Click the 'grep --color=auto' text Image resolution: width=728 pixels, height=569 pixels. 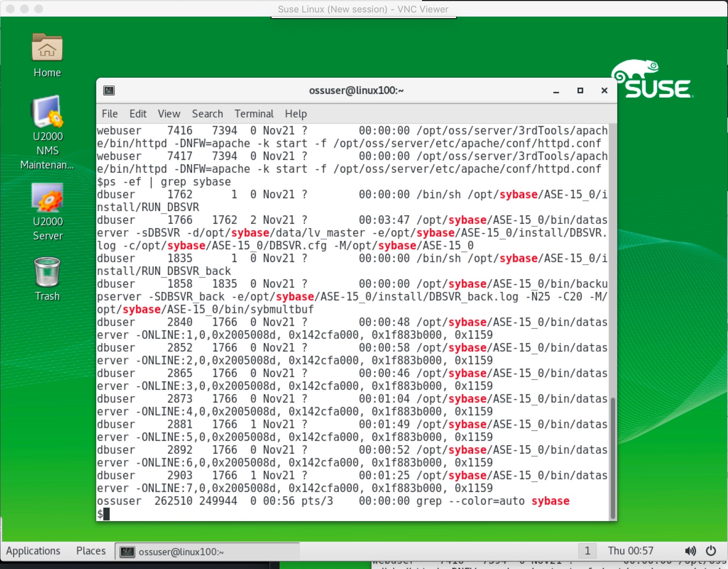(x=471, y=501)
